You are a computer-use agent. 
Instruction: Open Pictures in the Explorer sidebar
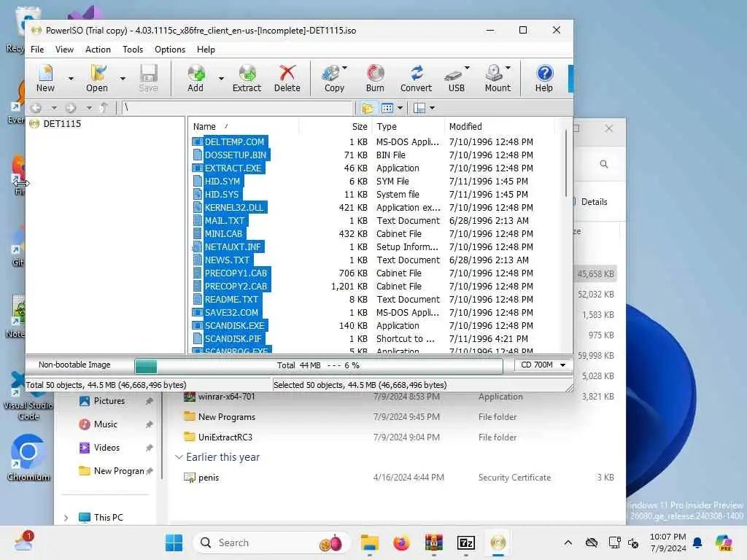109,401
